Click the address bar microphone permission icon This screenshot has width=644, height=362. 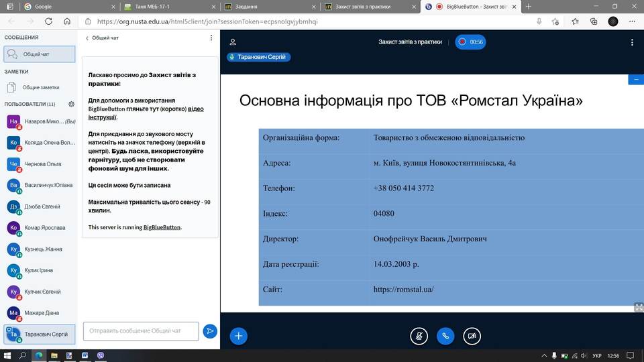click(539, 21)
